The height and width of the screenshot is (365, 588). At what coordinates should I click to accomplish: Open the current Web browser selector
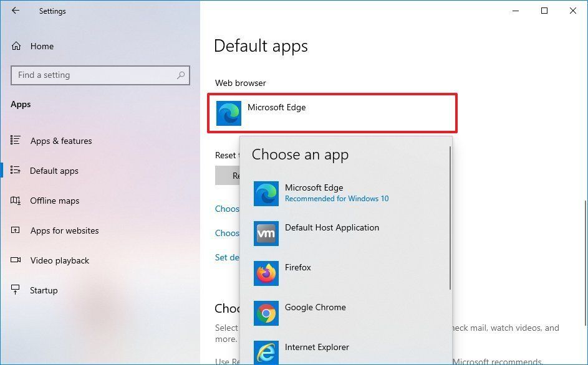click(332, 113)
